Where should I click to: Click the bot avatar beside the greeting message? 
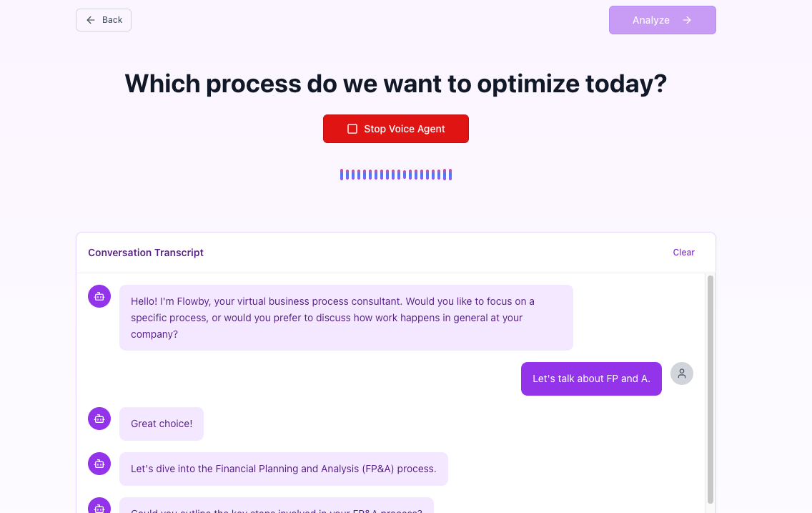click(99, 296)
